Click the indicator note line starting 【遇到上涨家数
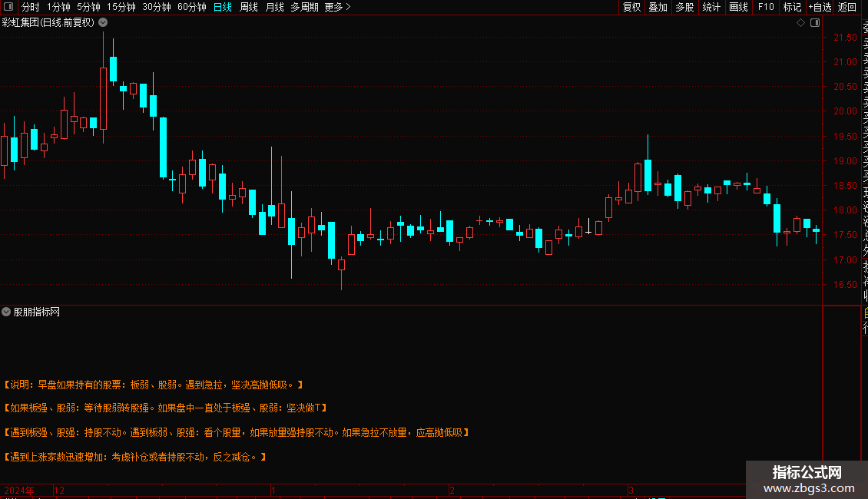 point(135,457)
